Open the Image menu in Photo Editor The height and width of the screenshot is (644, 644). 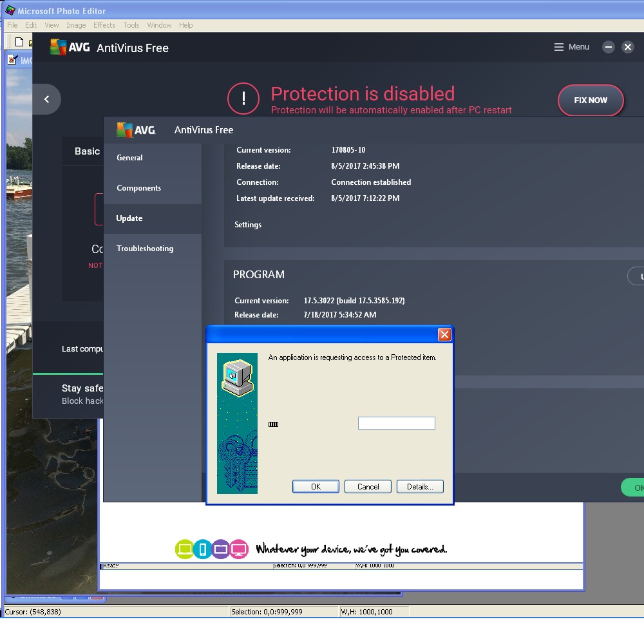click(x=76, y=25)
